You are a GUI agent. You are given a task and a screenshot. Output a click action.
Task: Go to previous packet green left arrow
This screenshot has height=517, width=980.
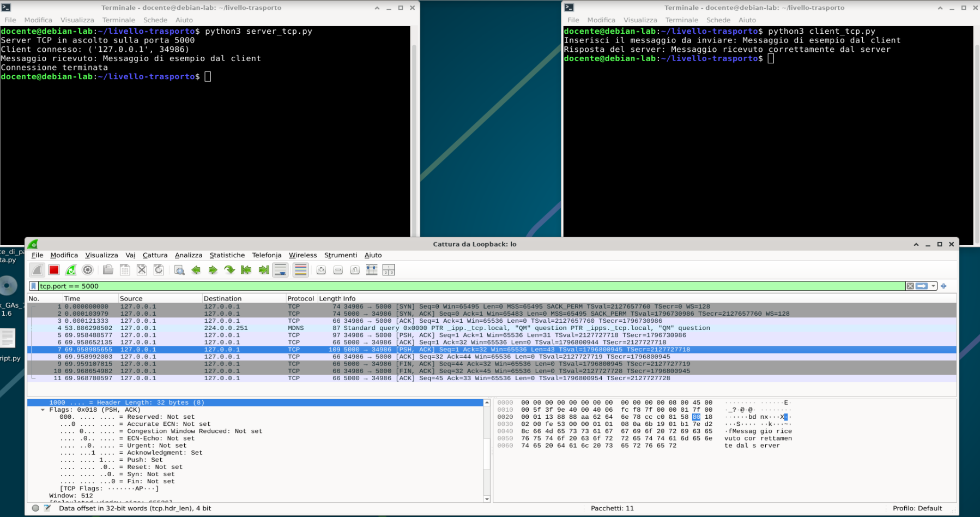[x=196, y=270]
